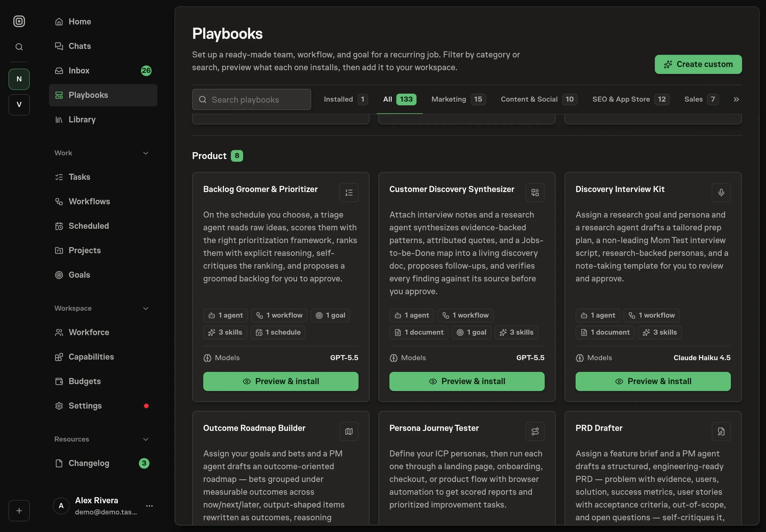Preview & install Backlog Groomer & Prioritizer
This screenshot has height=532, width=766.
point(281,381)
